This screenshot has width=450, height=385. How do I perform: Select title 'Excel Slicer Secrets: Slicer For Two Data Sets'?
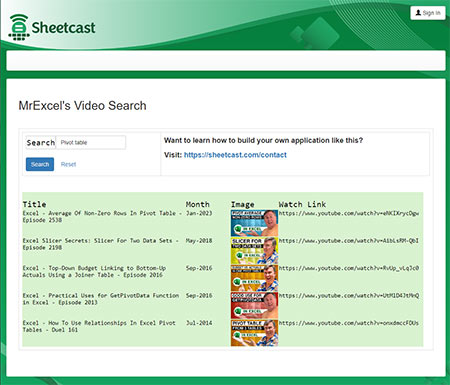coord(97,241)
